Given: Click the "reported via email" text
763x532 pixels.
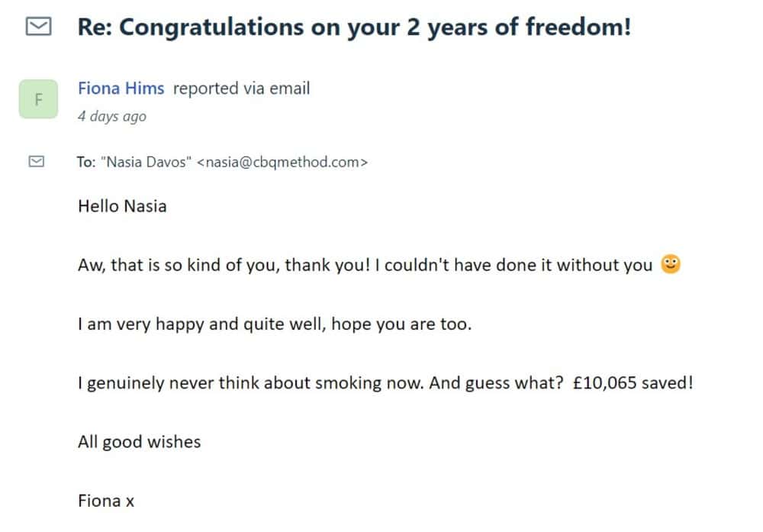Looking at the screenshot, I should (241, 89).
